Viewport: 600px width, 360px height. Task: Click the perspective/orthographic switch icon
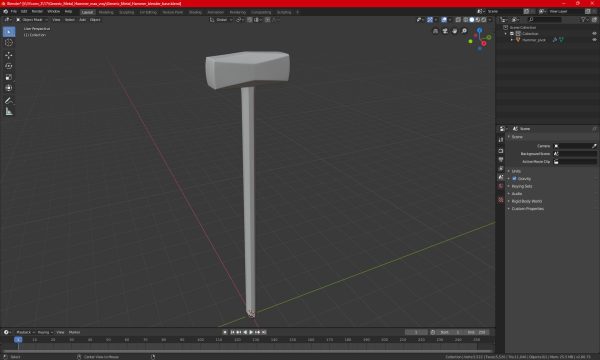(x=435, y=31)
